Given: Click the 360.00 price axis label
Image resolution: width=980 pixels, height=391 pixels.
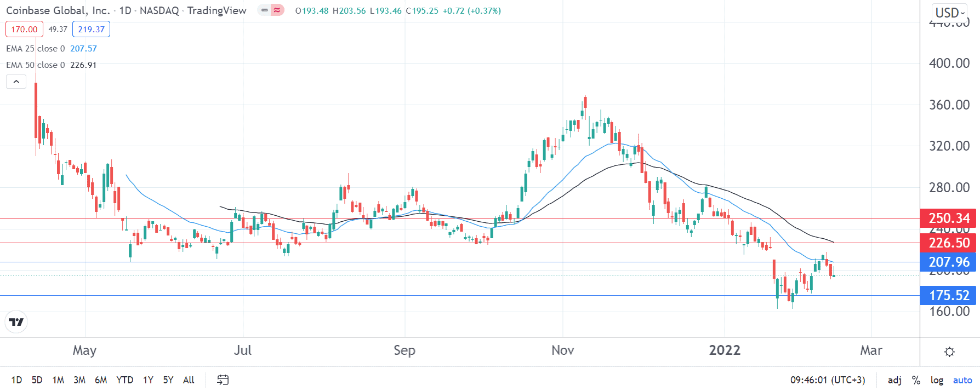Looking at the screenshot, I should click(x=949, y=105).
